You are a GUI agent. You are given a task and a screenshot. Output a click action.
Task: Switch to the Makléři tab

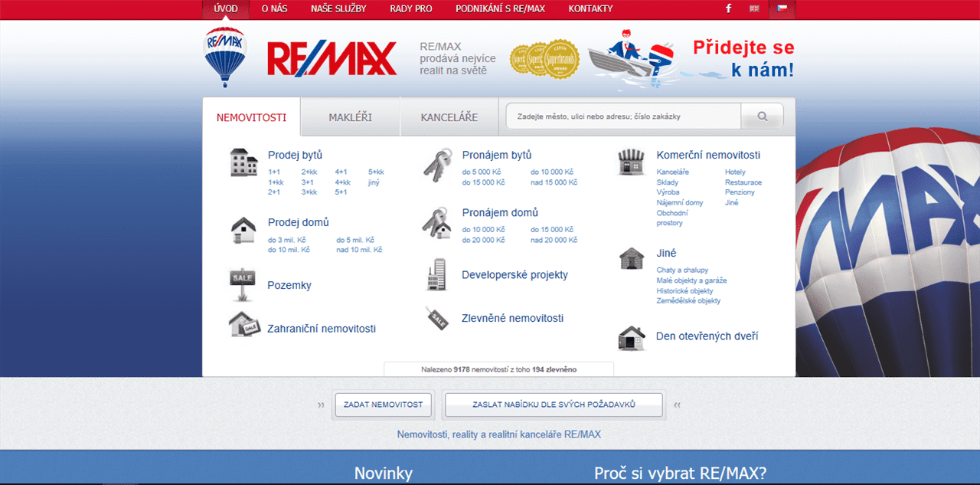pos(350,117)
